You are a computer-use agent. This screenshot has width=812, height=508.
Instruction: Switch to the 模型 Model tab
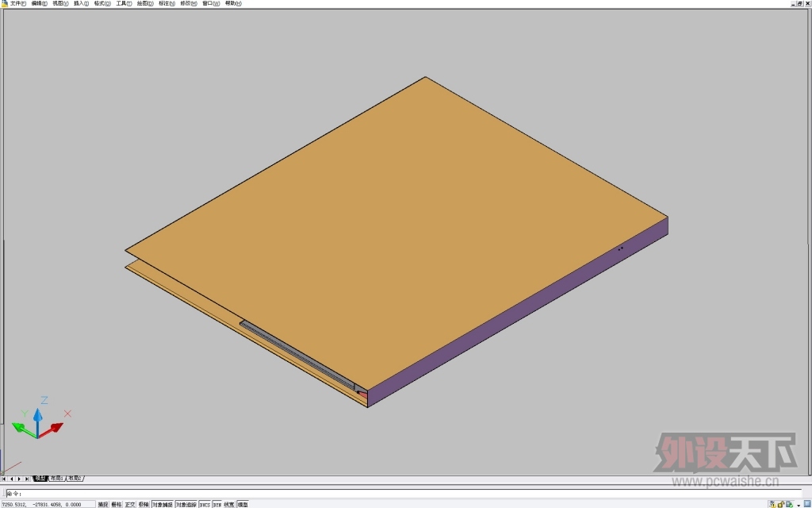point(40,479)
